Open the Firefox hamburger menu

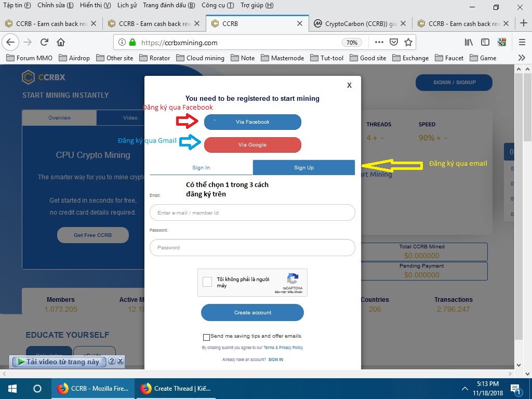tap(522, 42)
